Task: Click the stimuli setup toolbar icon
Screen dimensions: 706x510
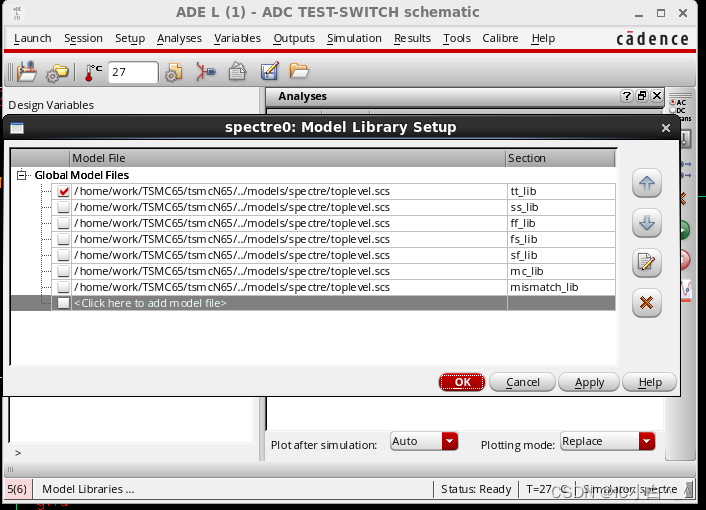Action: [x=206, y=72]
